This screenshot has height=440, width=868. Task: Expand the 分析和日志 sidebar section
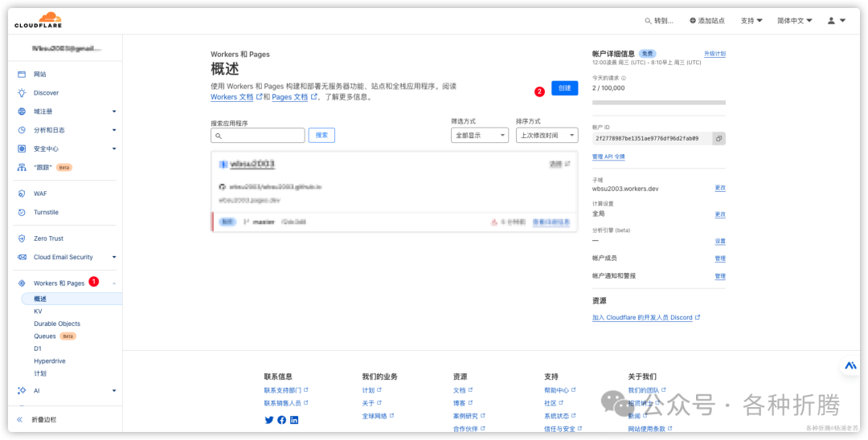[114, 130]
